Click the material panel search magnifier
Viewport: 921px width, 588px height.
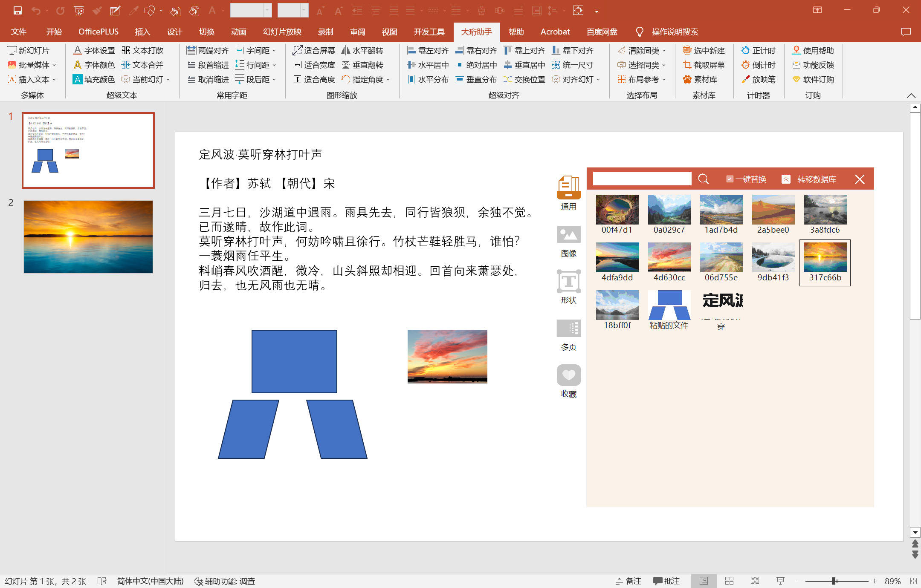pyautogui.click(x=703, y=179)
